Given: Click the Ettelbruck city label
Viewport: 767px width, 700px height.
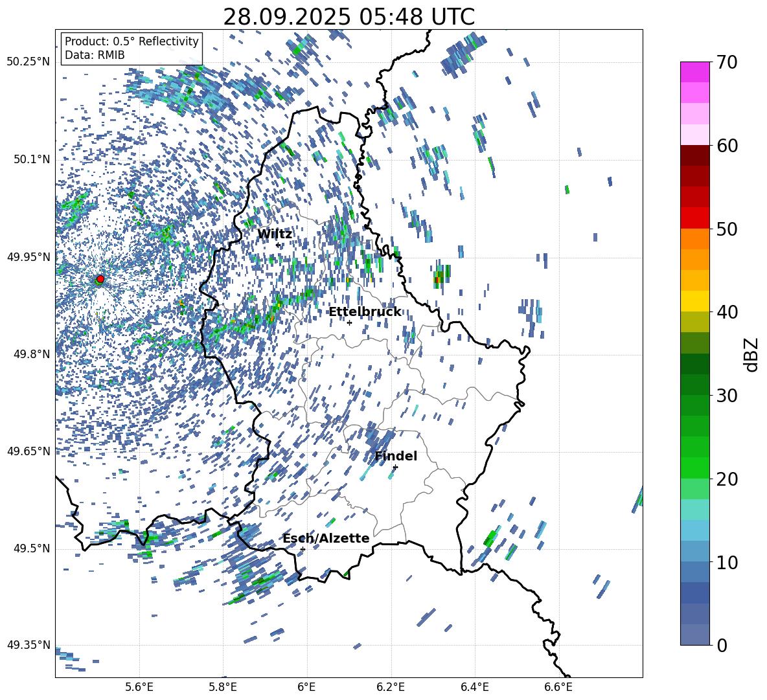Looking at the screenshot, I should [x=365, y=312].
